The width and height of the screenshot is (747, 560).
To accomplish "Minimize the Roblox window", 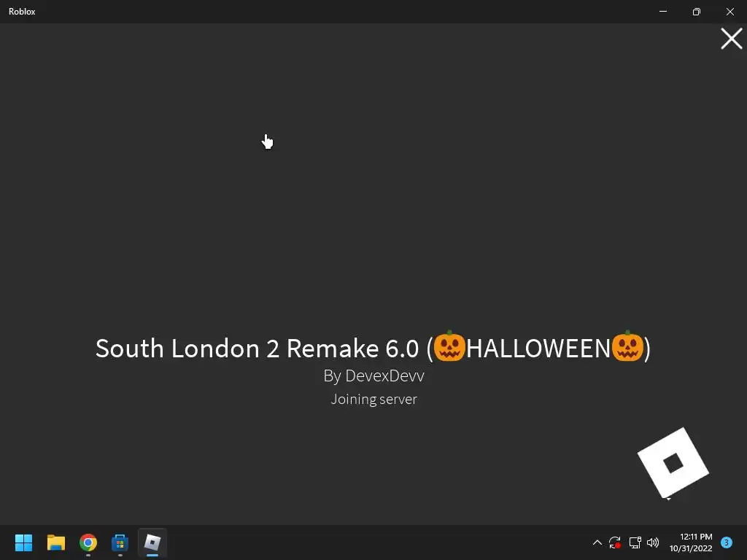I will [x=662, y=12].
